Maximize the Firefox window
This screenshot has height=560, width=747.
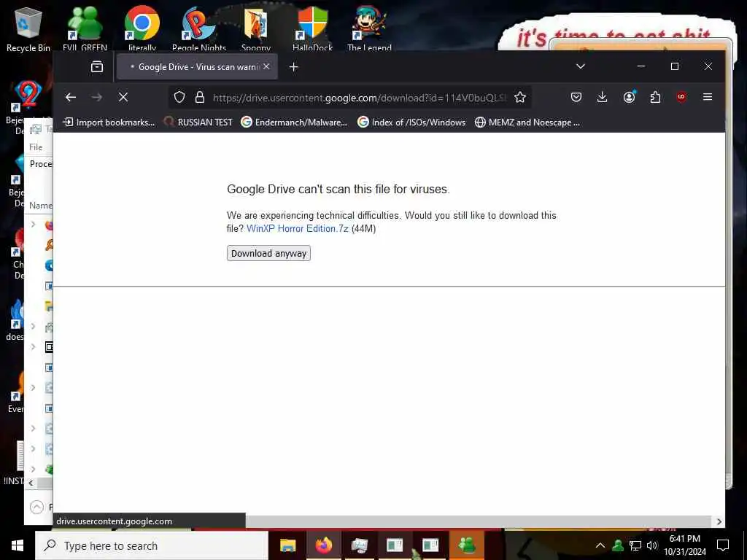675,66
